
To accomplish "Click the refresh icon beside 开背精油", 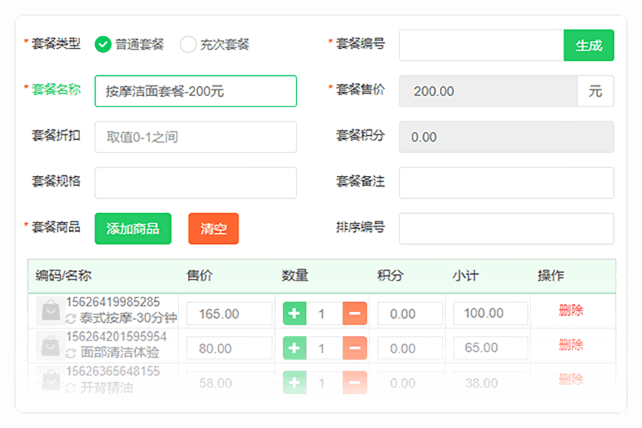I will (71, 387).
